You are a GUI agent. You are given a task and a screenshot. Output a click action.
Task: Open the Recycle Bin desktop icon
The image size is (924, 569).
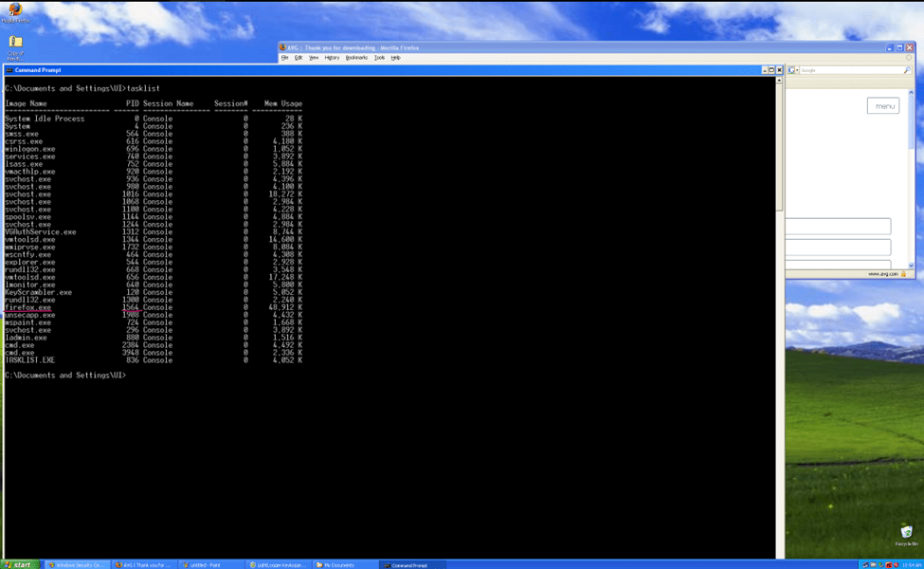[x=906, y=533]
